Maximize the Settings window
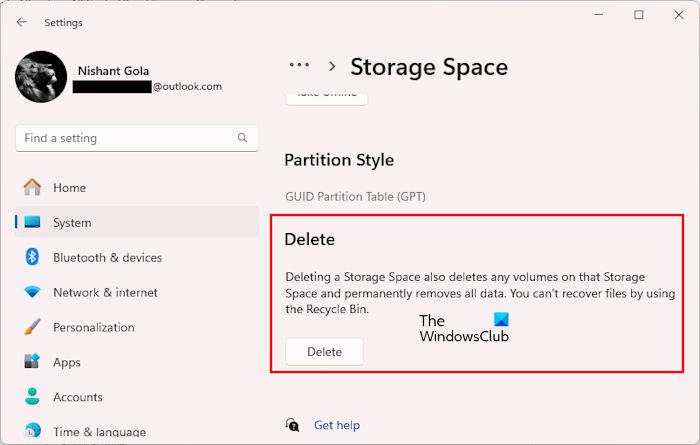This screenshot has width=700, height=445. click(x=639, y=15)
